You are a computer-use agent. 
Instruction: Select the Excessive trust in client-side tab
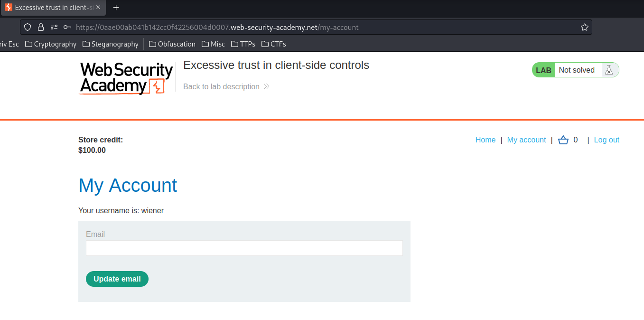click(52, 8)
